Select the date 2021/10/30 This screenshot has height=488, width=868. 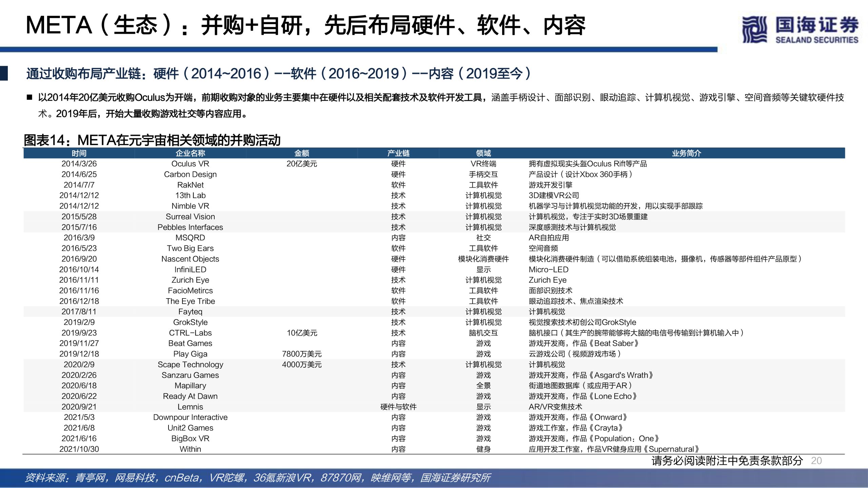click(79, 449)
